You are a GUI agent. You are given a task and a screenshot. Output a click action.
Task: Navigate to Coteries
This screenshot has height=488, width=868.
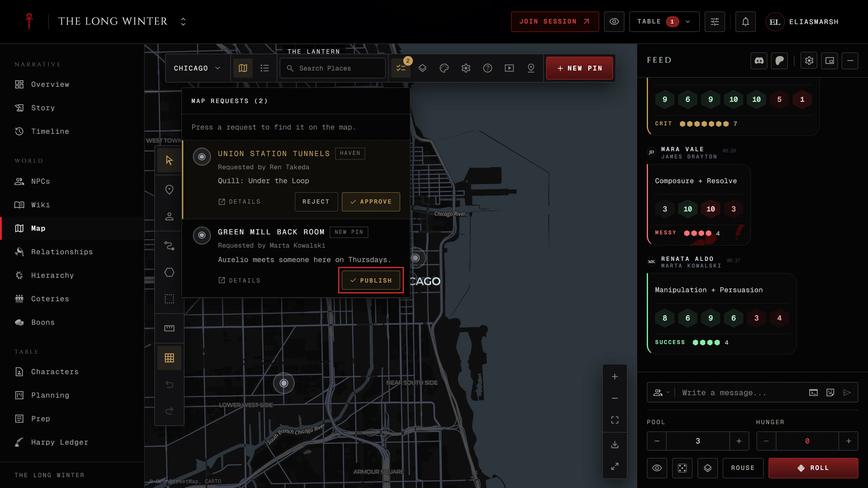pos(72,299)
